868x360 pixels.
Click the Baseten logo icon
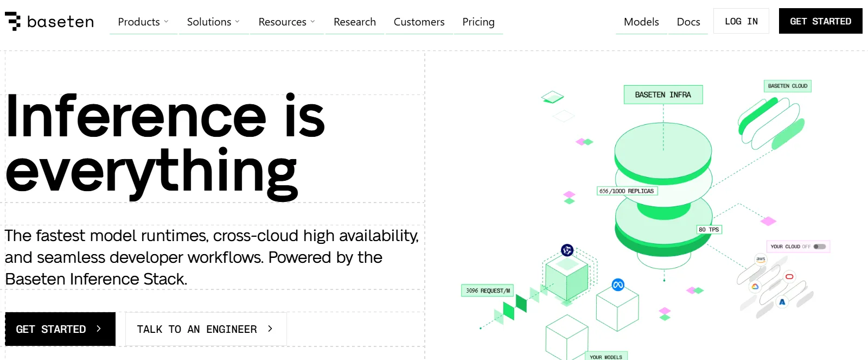(x=13, y=21)
